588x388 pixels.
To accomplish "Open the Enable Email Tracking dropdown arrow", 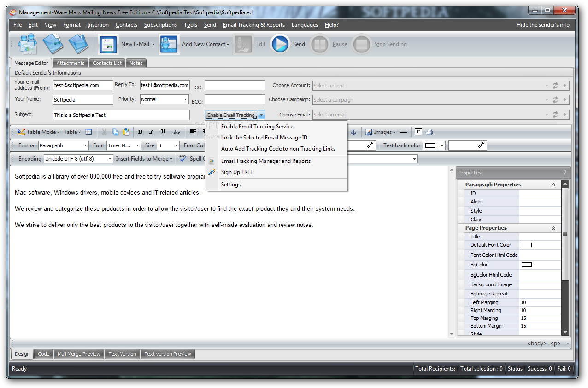I will 261,115.
